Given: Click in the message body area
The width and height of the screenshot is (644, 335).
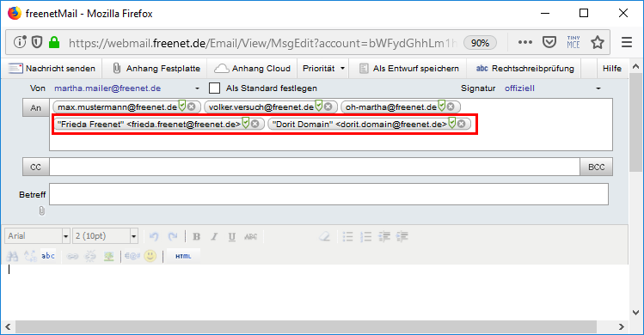Looking at the screenshot, I should [314, 291].
